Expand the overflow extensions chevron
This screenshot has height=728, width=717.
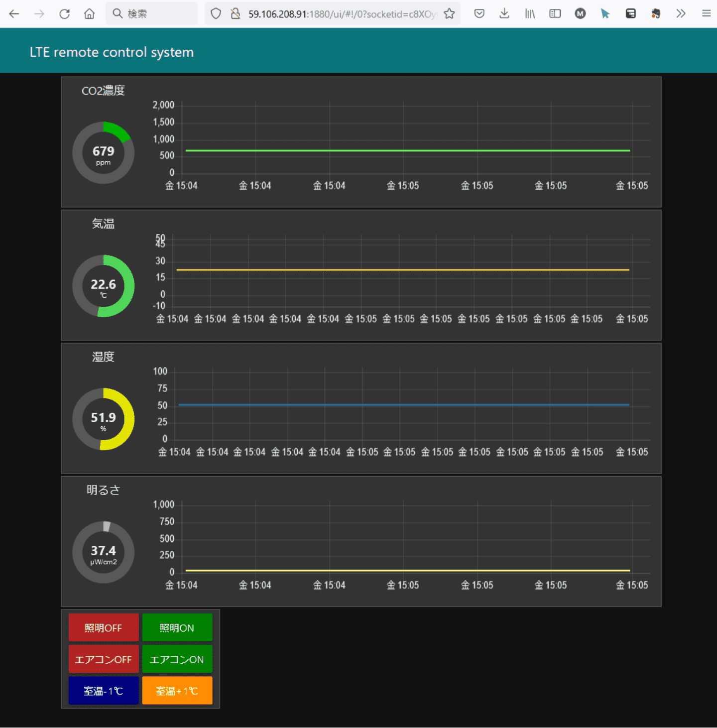tap(681, 14)
